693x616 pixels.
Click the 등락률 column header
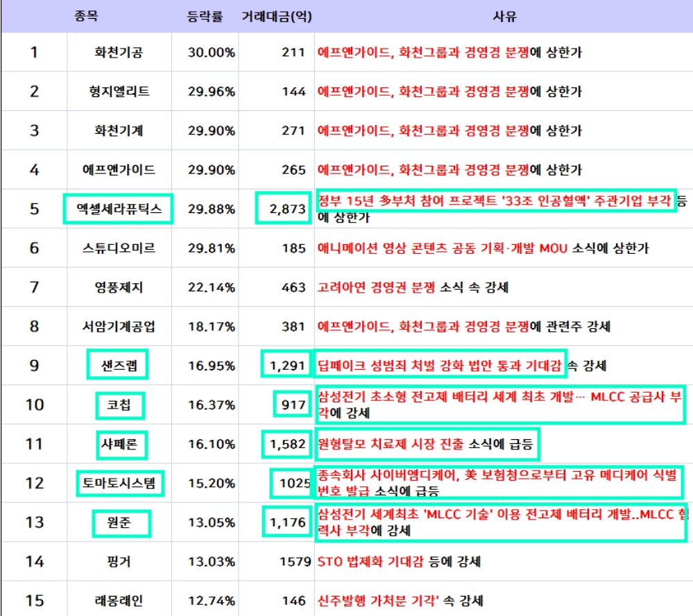click(x=205, y=17)
